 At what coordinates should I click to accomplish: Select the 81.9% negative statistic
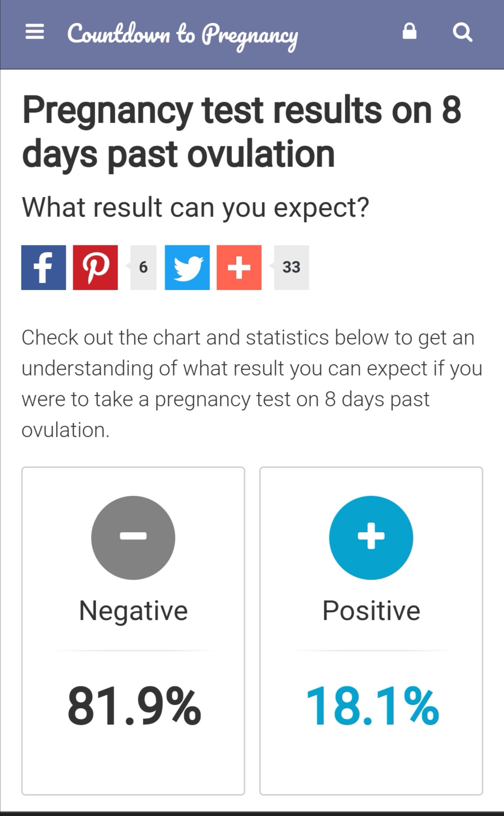pos(134,706)
